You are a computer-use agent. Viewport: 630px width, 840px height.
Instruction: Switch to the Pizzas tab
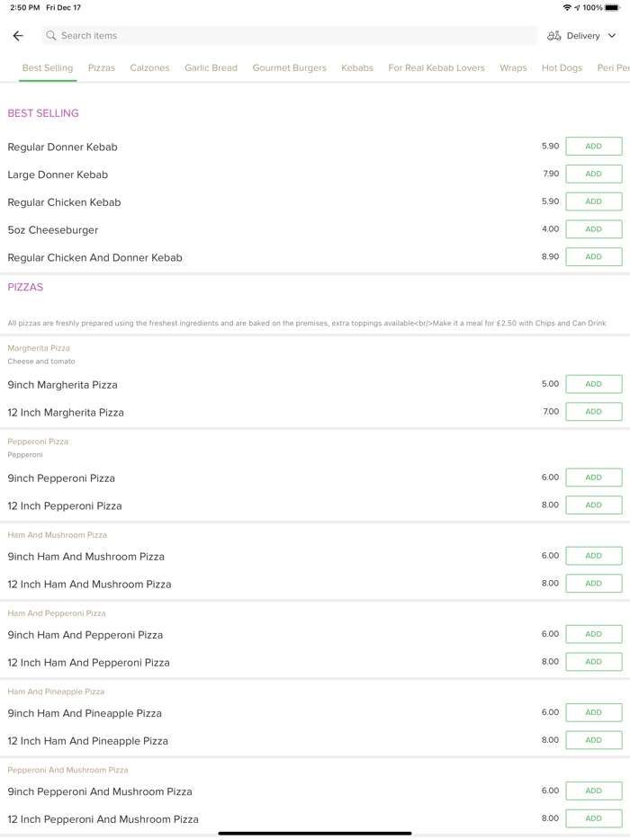click(102, 67)
